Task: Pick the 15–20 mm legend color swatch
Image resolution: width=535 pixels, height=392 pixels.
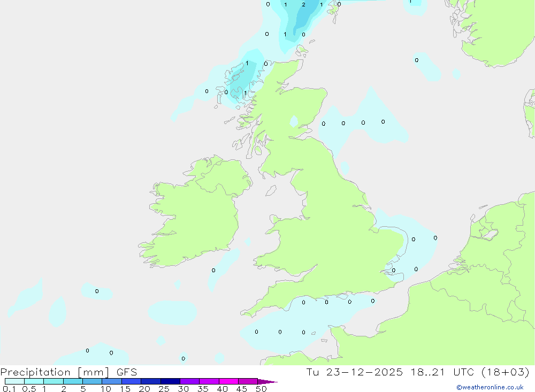Action: (132, 381)
